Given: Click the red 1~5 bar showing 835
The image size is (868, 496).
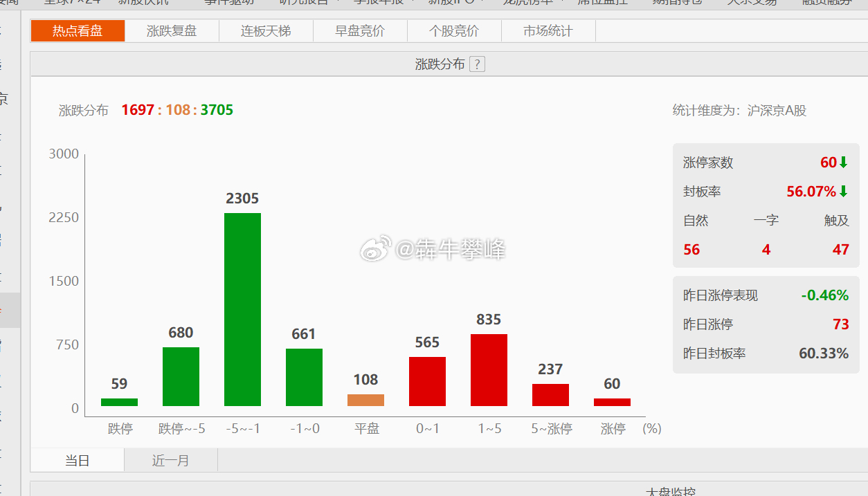Looking at the screenshot, I should click(489, 370).
